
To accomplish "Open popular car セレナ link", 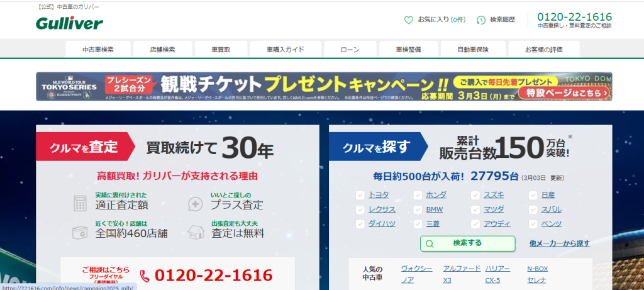I will pos(537,281).
